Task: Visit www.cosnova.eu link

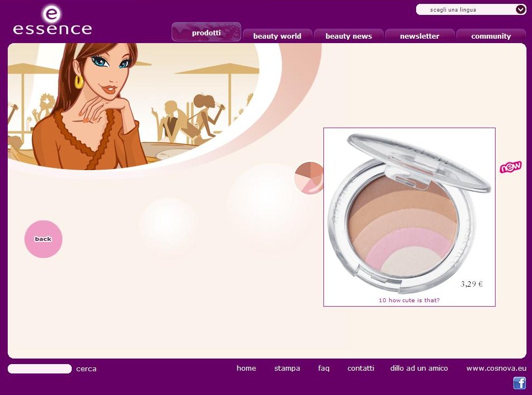Action: (496, 368)
